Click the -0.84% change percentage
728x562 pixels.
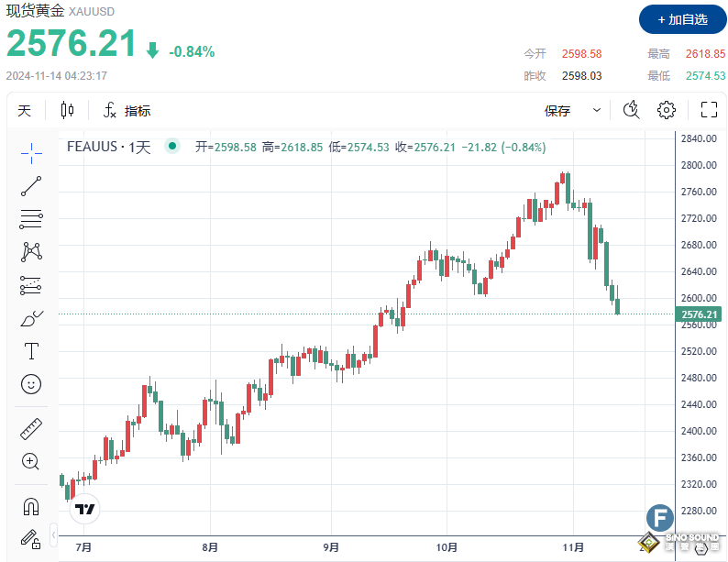point(192,51)
